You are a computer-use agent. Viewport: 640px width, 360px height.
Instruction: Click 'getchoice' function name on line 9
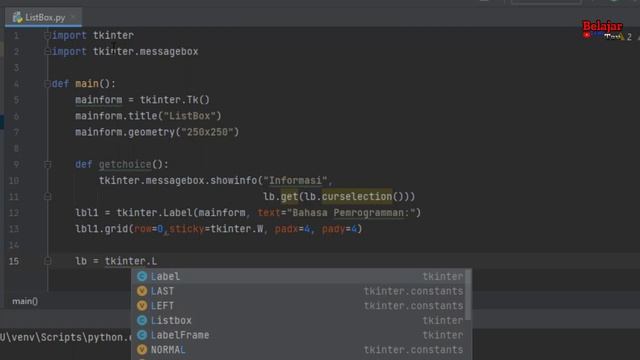coord(125,164)
